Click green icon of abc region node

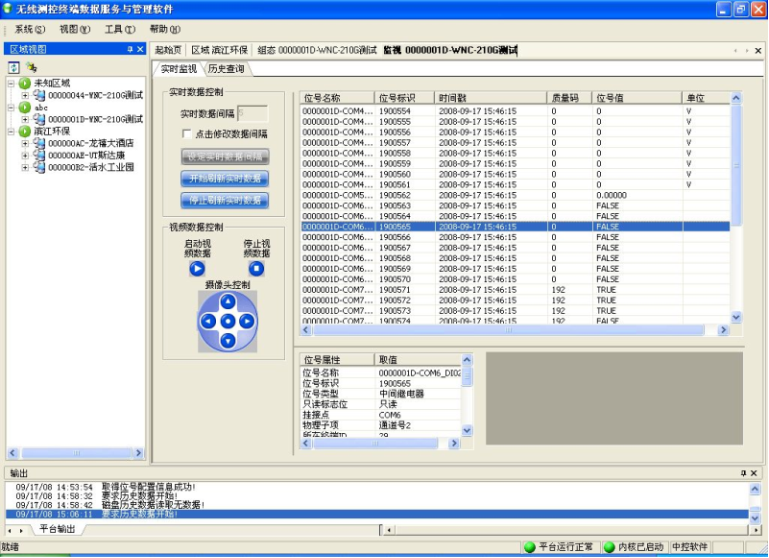tap(25, 107)
